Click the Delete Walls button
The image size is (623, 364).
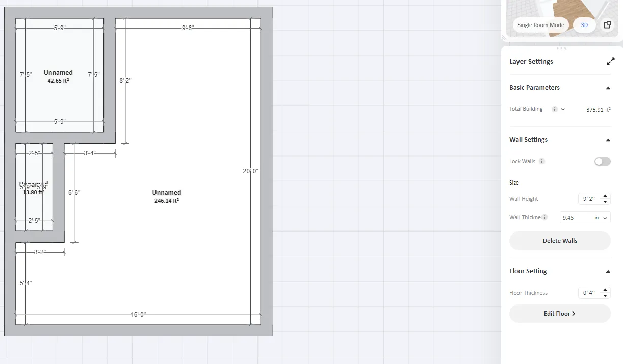pyautogui.click(x=560, y=241)
